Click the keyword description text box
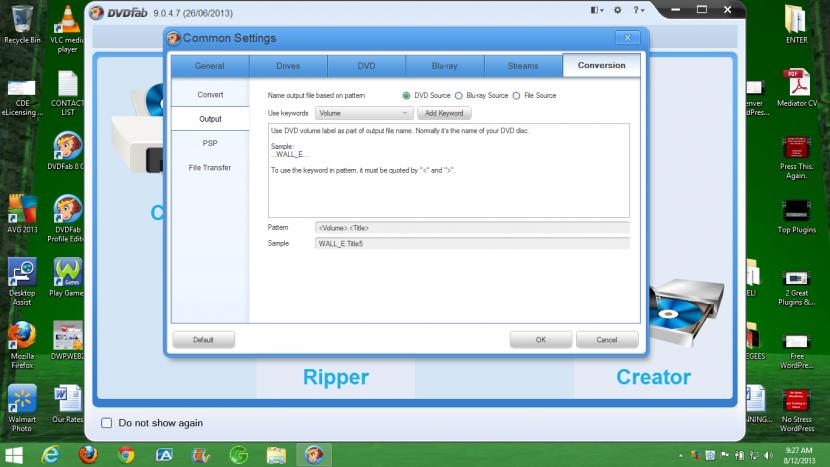This screenshot has height=467, width=830. 449,170
